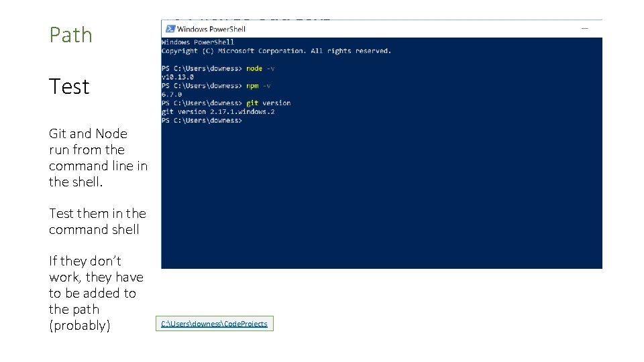The width and height of the screenshot is (644, 362).
Task: Click the 'If they don't work' paragraph
Action: tap(96, 293)
